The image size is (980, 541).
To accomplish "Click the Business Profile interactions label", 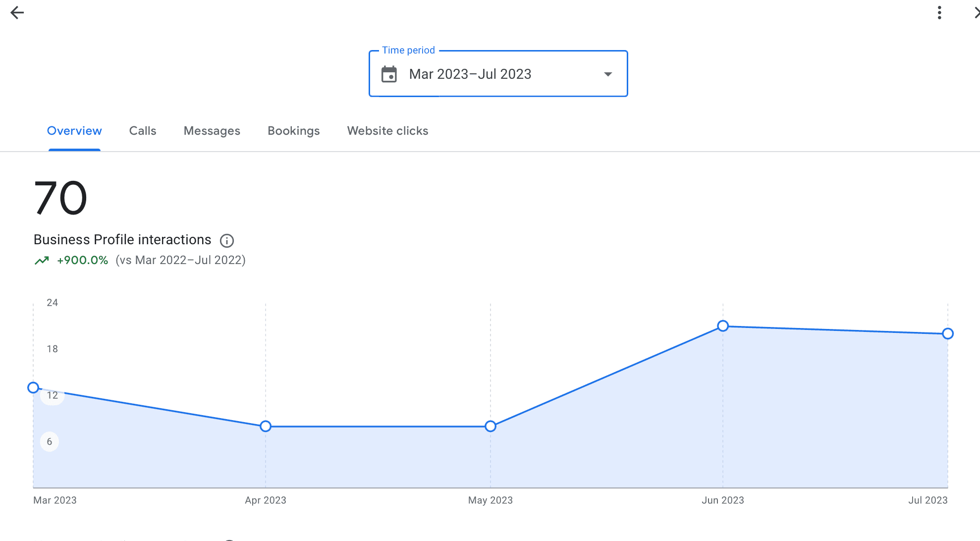I will 122,240.
